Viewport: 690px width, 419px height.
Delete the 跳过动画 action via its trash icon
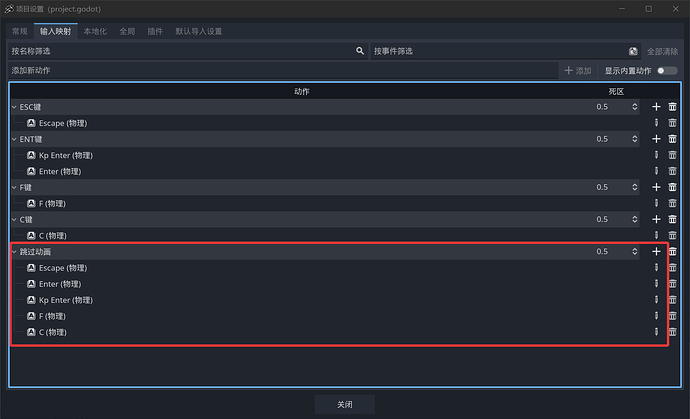point(672,252)
